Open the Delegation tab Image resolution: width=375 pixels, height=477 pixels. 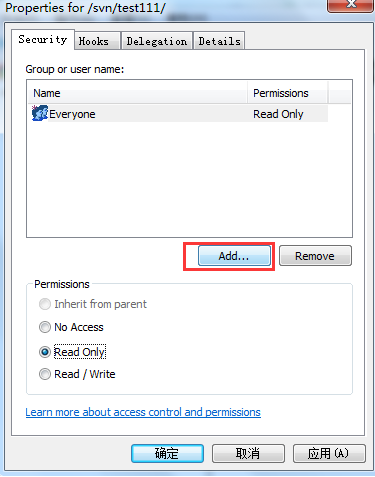[x=157, y=41]
